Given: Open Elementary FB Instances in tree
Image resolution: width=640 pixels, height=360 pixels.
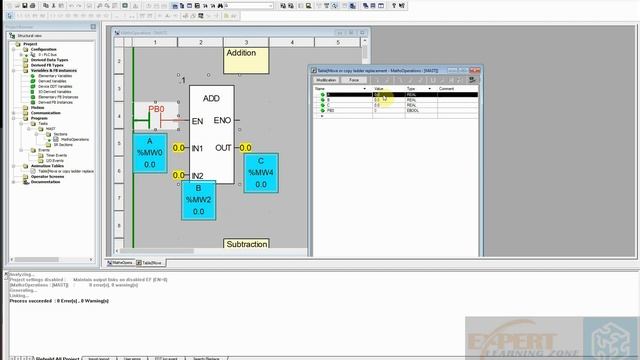Looking at the screenshot, I should pyautogui.click(x=58, y=97).
